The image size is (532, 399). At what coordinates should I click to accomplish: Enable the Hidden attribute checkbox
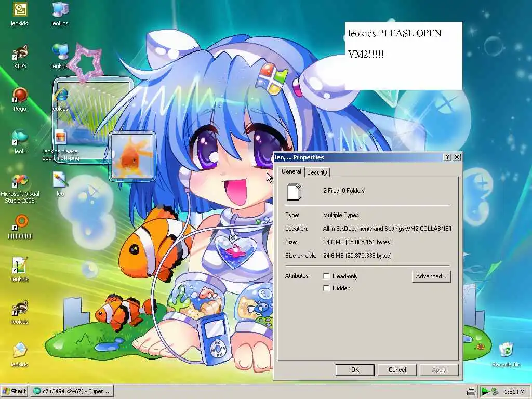click(x=326, y=288)
